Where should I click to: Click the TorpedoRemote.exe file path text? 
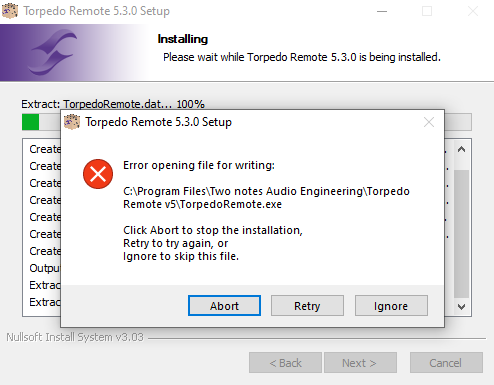[x=266, y=198]
